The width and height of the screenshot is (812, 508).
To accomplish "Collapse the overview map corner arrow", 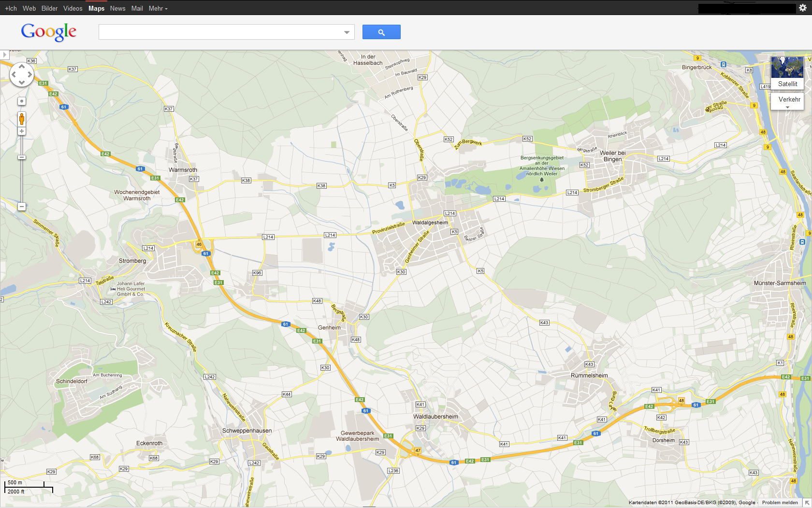I will pyautogui.click(x=807, y=503).
